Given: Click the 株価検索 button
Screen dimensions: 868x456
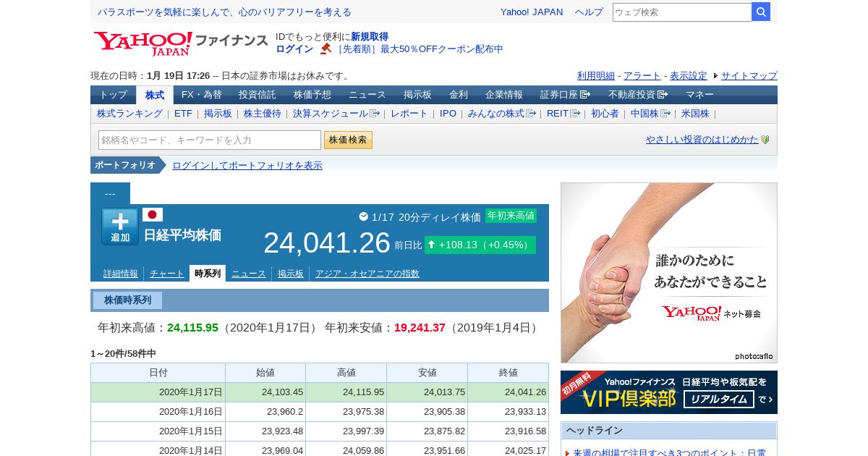Looking at the screenshot, I should (348, 140).
